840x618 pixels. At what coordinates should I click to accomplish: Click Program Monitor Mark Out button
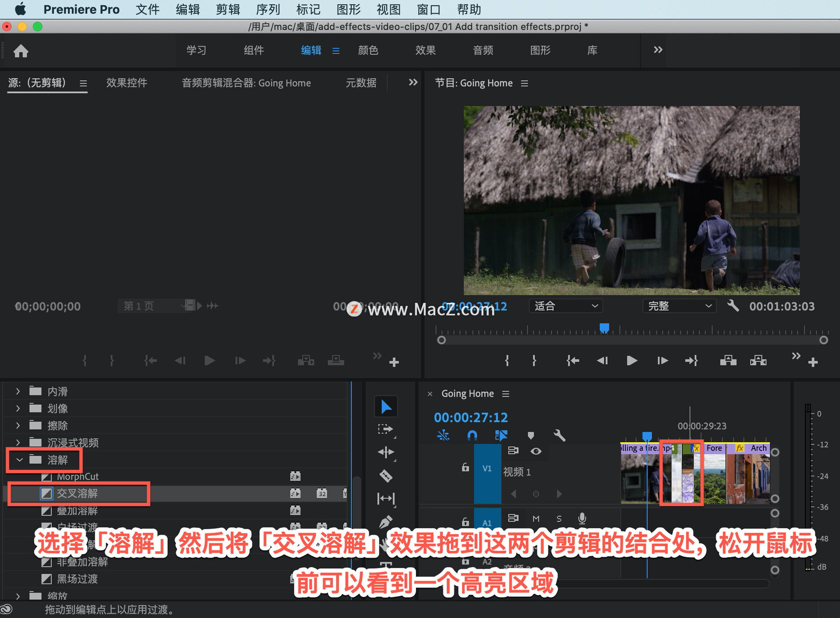534,361
